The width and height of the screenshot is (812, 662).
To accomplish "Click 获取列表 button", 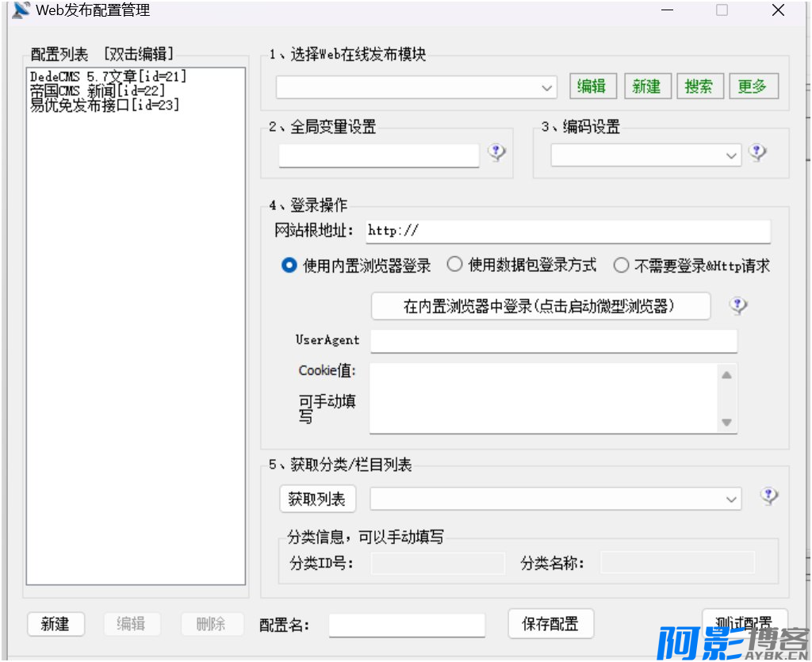I will (x=317, y=499).
